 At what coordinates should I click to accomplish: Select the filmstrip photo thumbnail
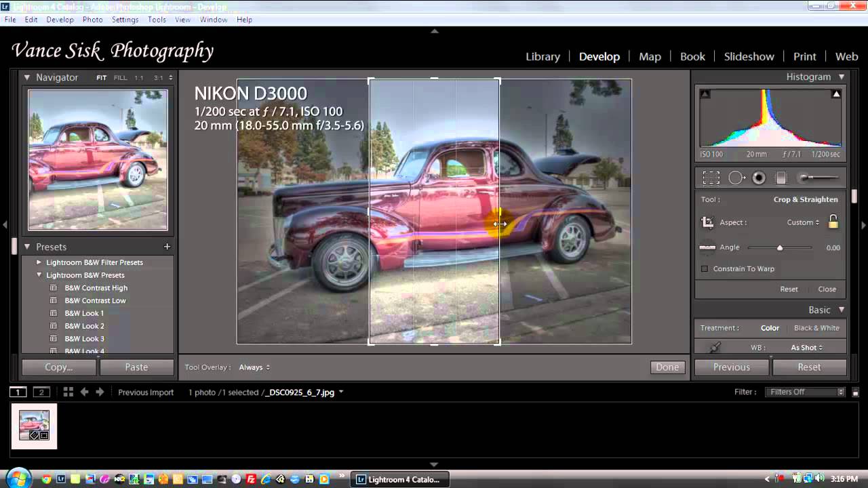click(34, 426)
